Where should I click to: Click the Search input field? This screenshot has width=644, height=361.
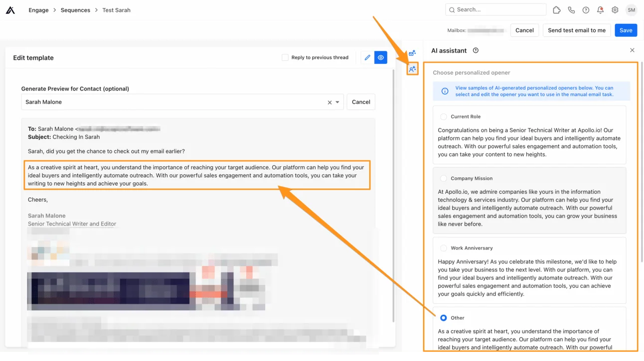coord(496,9)
